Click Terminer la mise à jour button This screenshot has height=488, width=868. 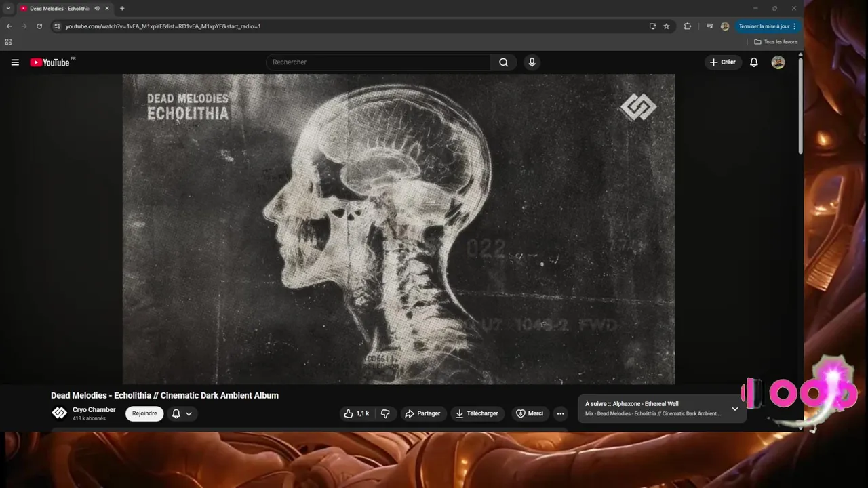tap(767, 26)
